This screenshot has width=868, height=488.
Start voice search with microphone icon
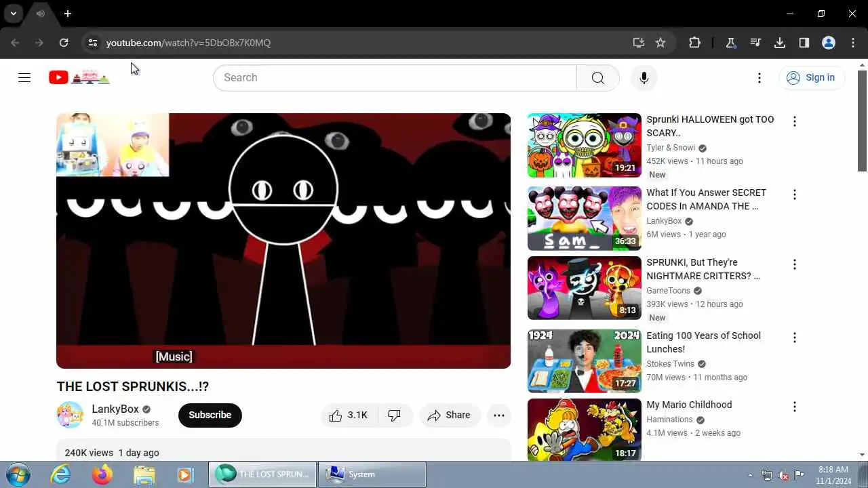tap(644, 78)
